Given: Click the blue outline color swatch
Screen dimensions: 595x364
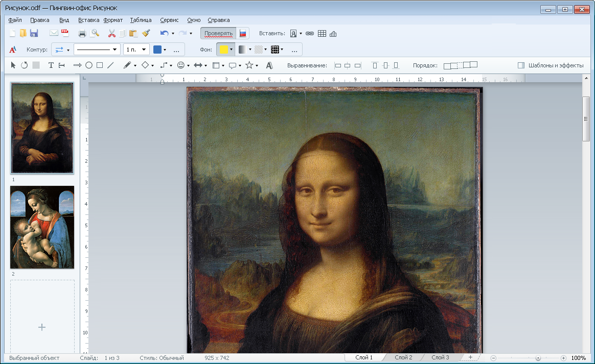Looking at the screenshot, I should [157, 50].
